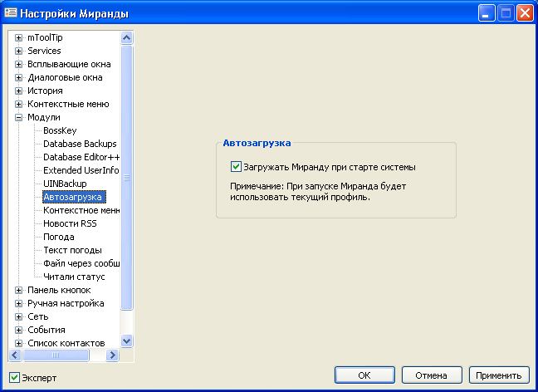538x392 pixels.
Task: Expand the Services tree node
Action: click(18, 51)
